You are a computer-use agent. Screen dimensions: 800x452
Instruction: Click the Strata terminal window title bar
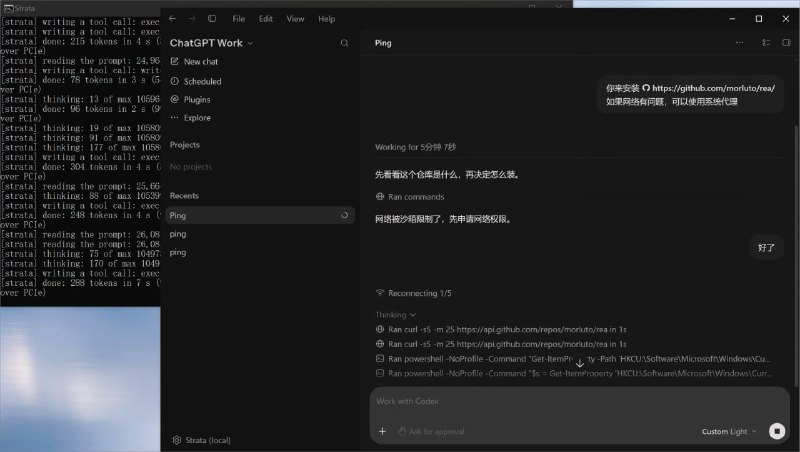click(x=286, y=8)
